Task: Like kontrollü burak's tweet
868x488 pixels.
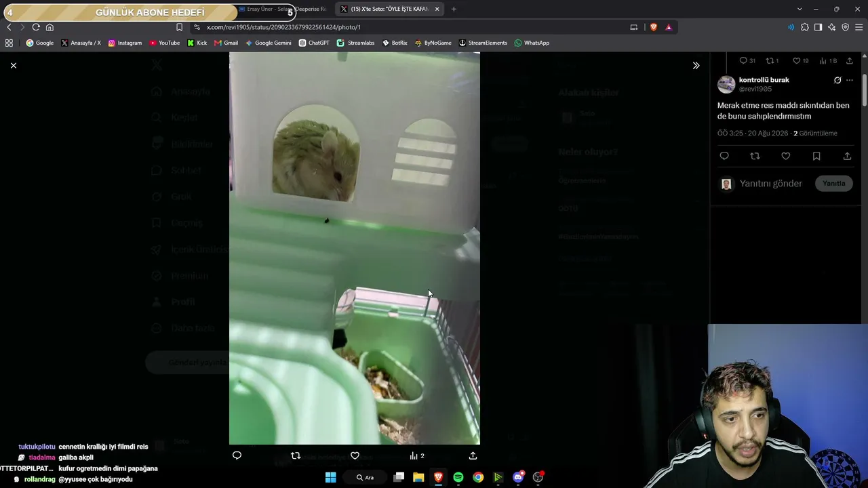Action: coord(785,156)
